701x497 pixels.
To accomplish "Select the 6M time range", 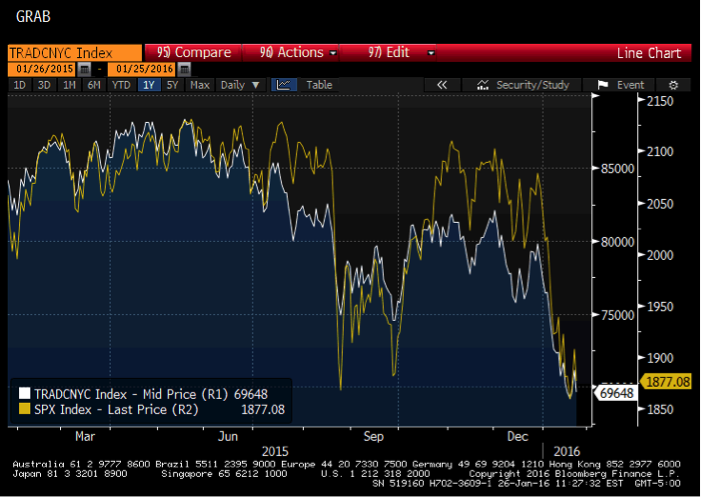I will [94, 85].
